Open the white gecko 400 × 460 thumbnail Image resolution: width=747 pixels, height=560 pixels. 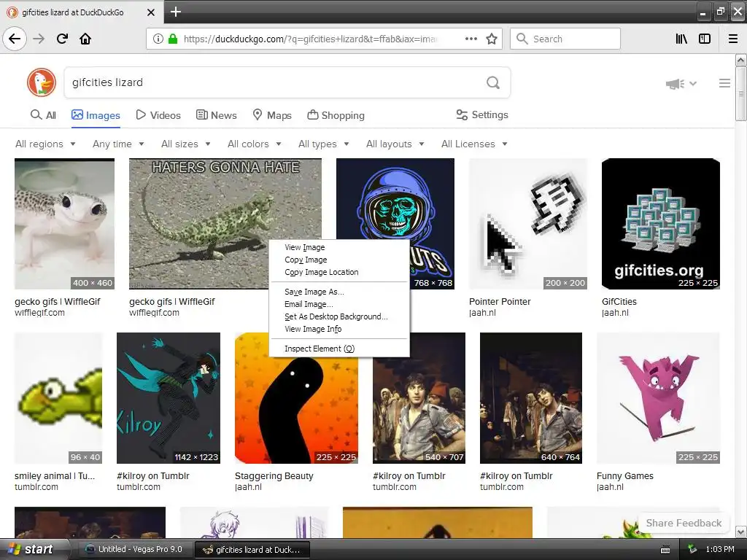click(x=64, y=224)
